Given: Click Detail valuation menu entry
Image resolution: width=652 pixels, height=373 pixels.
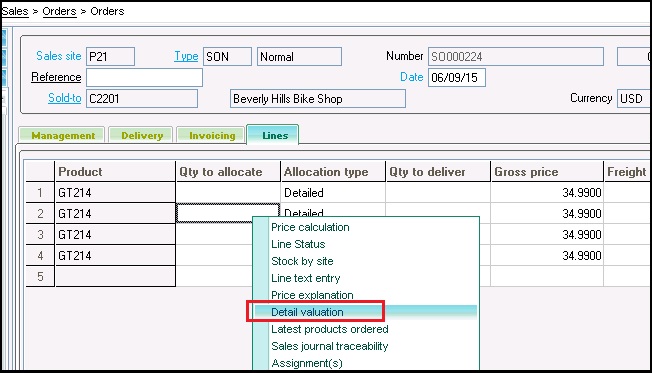Looking at the screenshot, I should (307, 312).
